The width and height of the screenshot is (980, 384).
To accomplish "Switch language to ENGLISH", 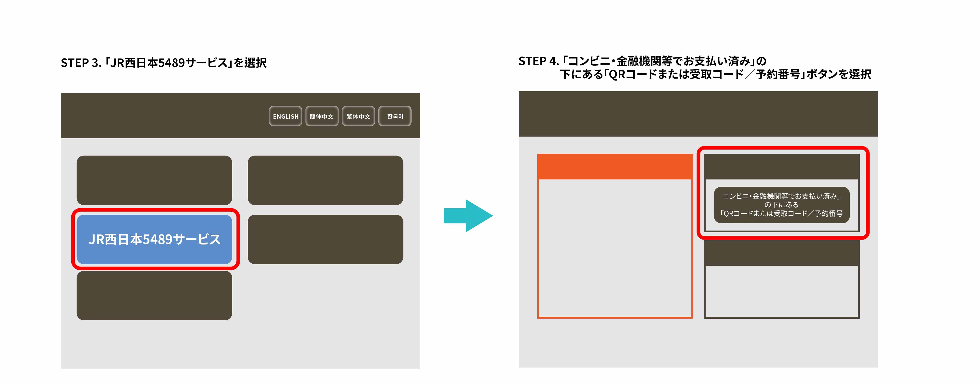I will coord(285,116).
